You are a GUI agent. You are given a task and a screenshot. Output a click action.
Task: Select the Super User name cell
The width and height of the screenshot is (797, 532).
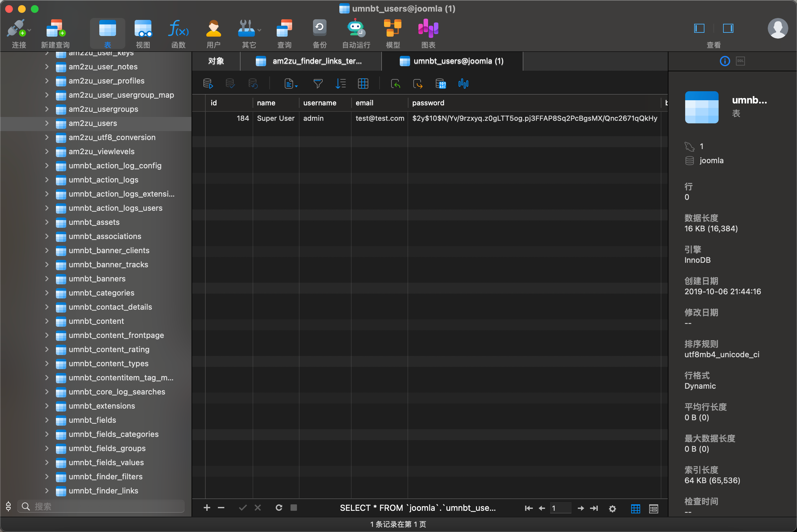(x=276, y=119)
